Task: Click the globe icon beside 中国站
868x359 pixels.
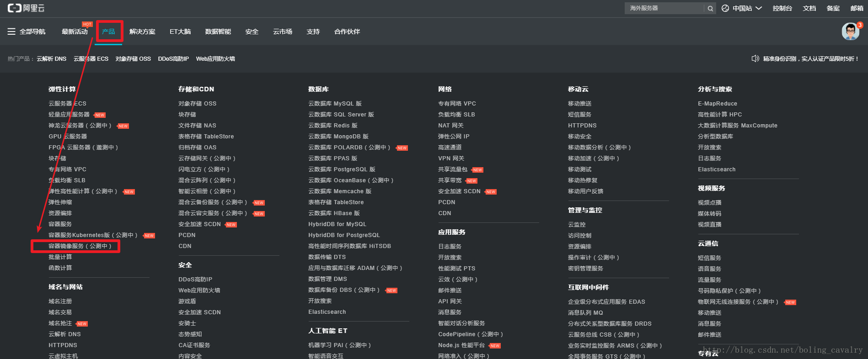Action: pyautogui.click(x=725, y=8)
